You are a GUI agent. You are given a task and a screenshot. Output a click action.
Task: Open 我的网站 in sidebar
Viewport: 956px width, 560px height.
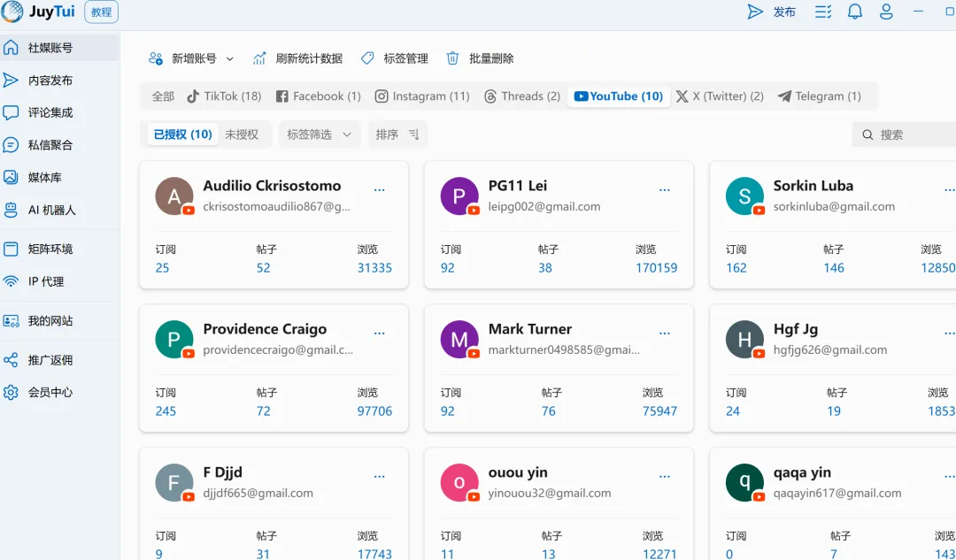coord(59,320)
